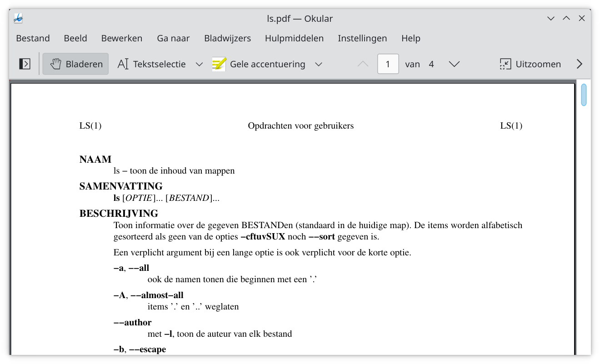600x364 pixels.
Task: Expand the Gele accentuering dropdown arrow
Action: tap(319, 64)
